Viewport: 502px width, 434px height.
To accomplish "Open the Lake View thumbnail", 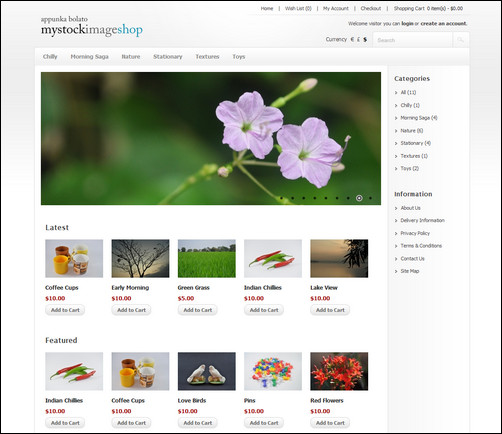I will [x=339, y=258].
